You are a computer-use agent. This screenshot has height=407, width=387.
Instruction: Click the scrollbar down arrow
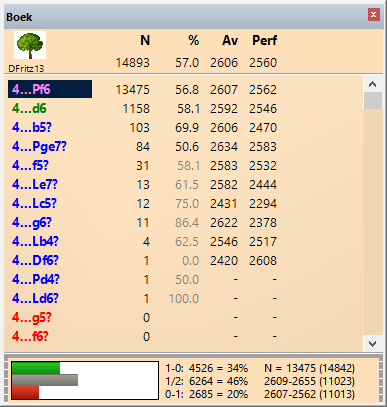tap(372, 344)
